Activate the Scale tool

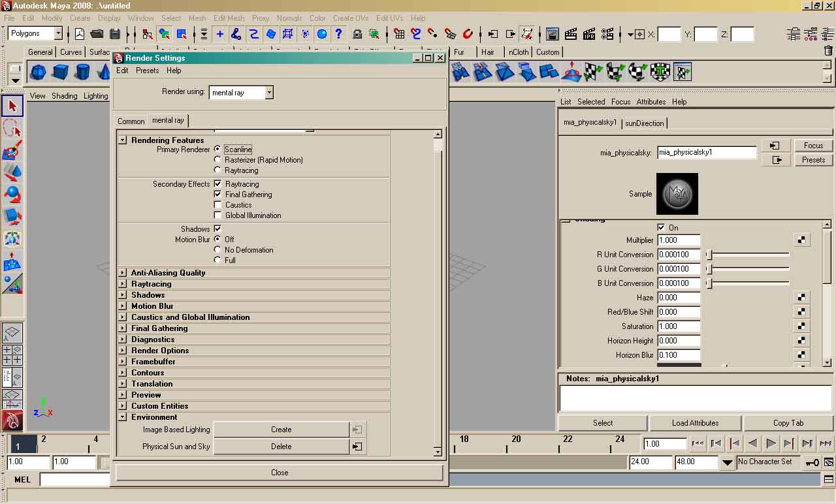12,217
